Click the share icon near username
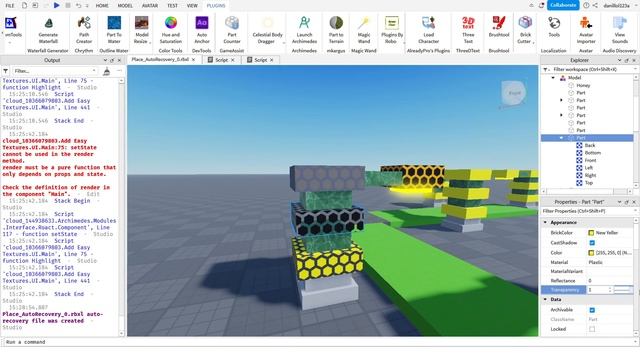The height and width of the screenshot is (360, 640). (x=595, y=6)
